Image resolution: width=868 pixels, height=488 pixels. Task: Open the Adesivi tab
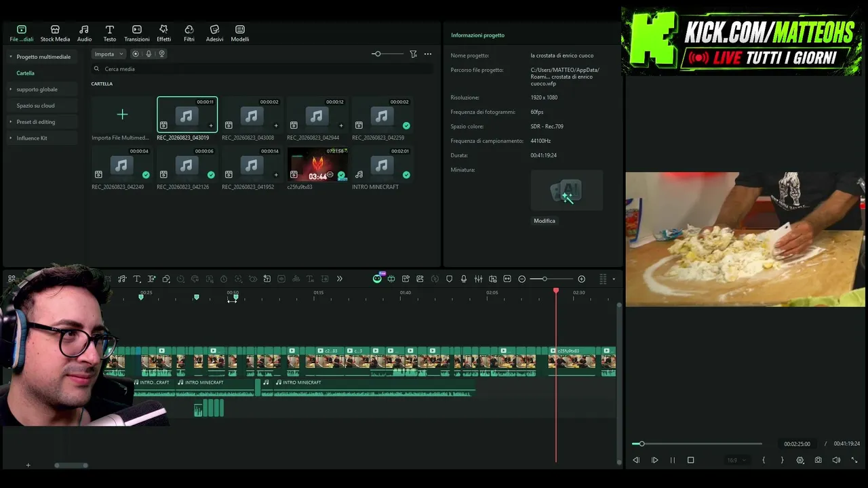(214, 33)
